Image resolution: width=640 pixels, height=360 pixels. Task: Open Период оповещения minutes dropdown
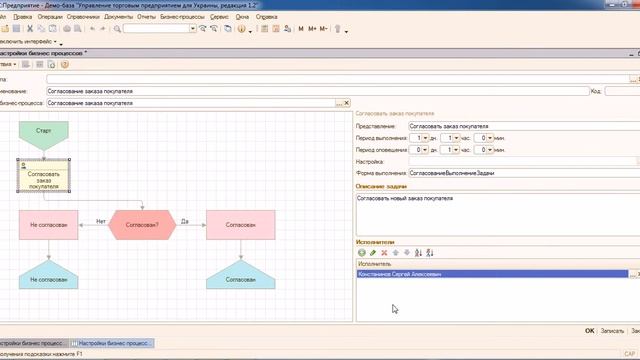point(490,150)
